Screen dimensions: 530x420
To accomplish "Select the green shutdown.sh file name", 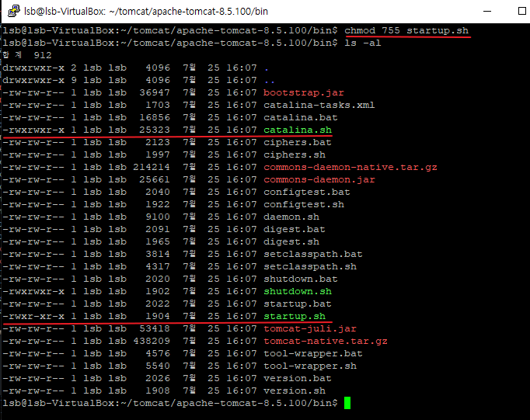I will [298, 291].
